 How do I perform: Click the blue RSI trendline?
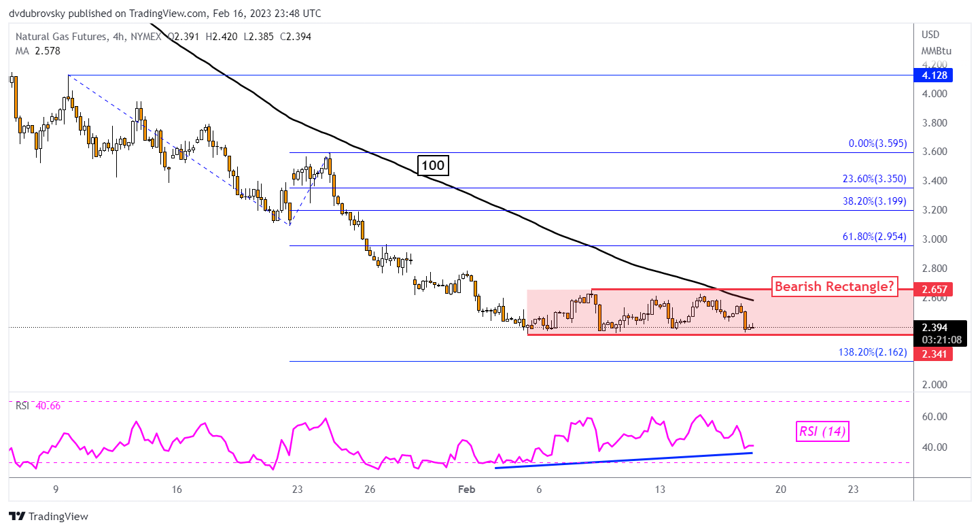pyautogui.click(x=624, y=460)
